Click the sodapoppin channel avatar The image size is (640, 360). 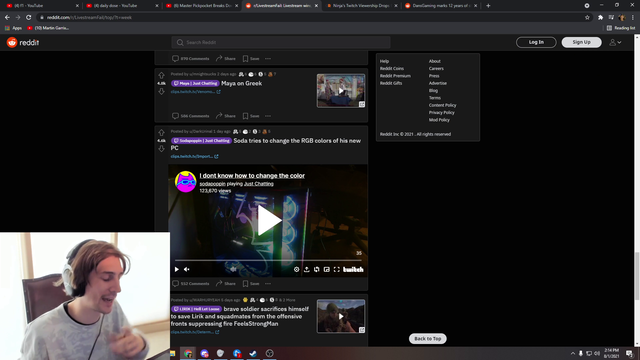click(x=185, y=182)
